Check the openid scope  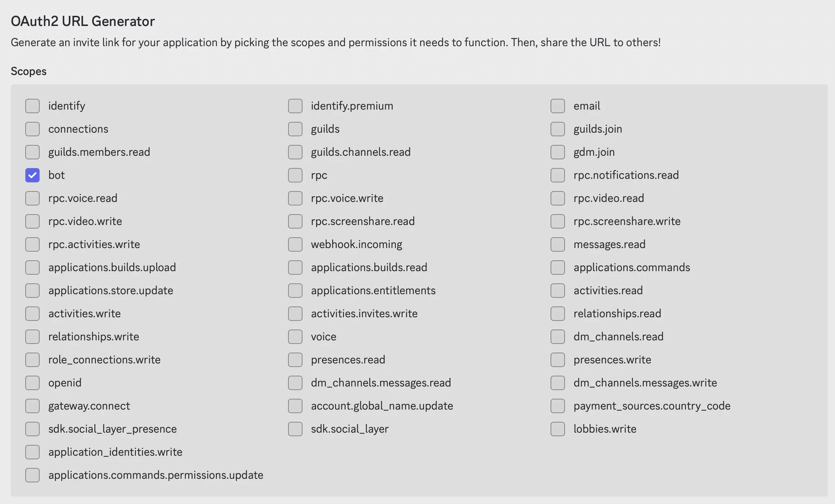(x=32, y=383)
